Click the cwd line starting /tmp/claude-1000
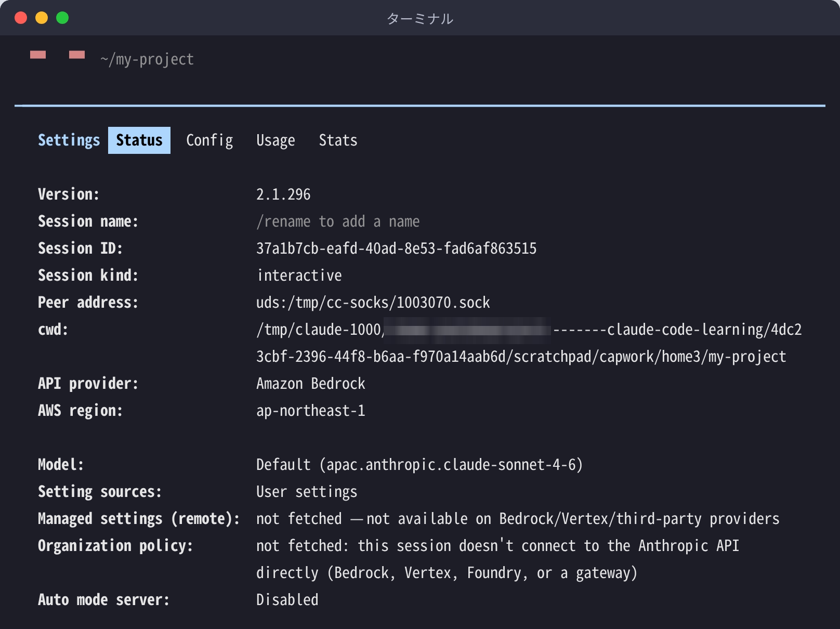 [x=529, y=330]
